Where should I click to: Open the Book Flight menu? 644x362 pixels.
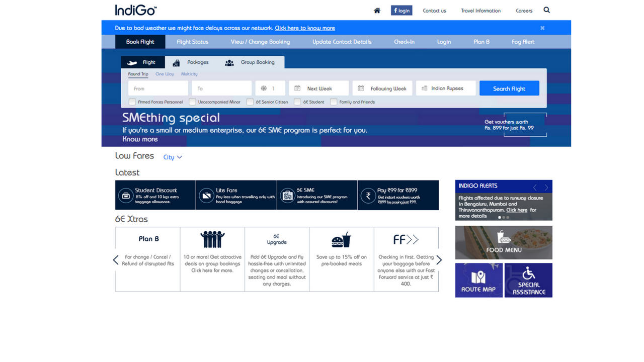pyautogui.click(x=140, y=42)
